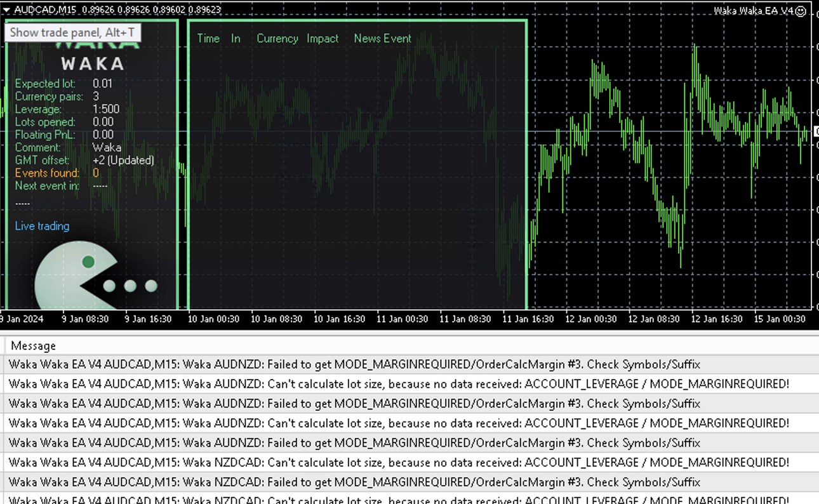Click the Impact column header in news panel
The image size is (819, 504).
[x=323, y=38]
